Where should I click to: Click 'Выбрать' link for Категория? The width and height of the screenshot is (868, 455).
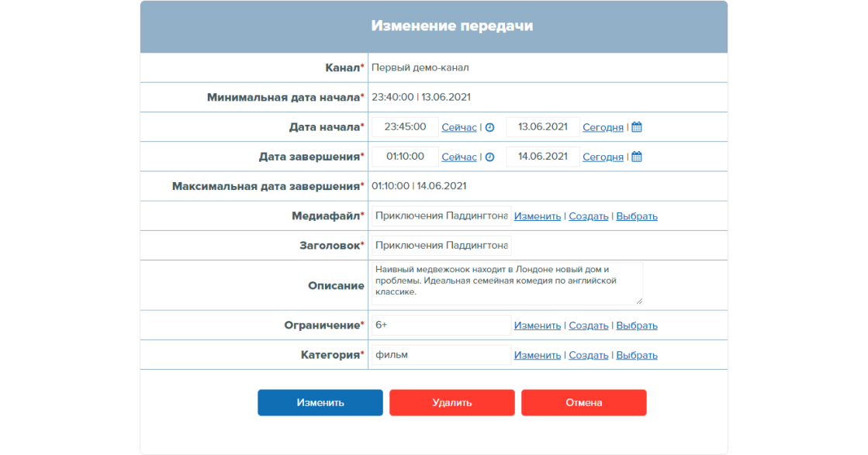click(x=637, y=355)
